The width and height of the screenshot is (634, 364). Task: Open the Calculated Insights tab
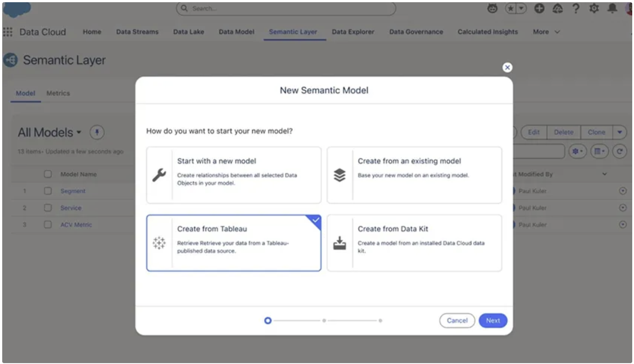tap(488, 32)
